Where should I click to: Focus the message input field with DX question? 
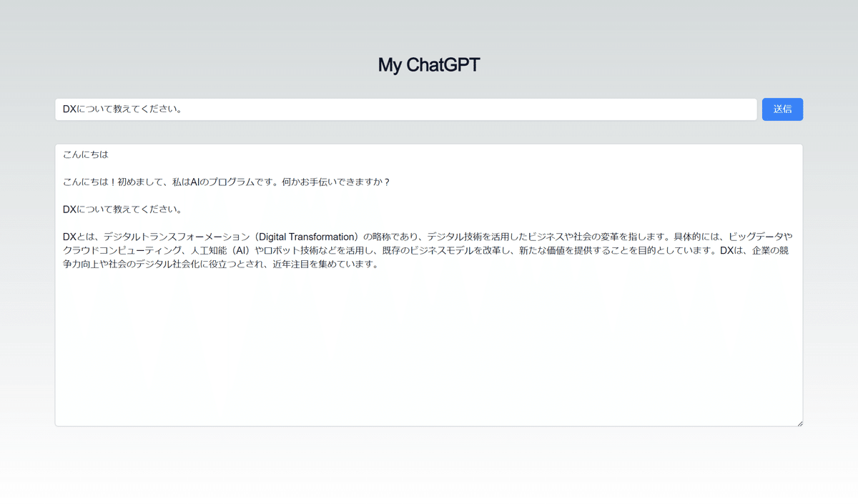coord(406,109)
